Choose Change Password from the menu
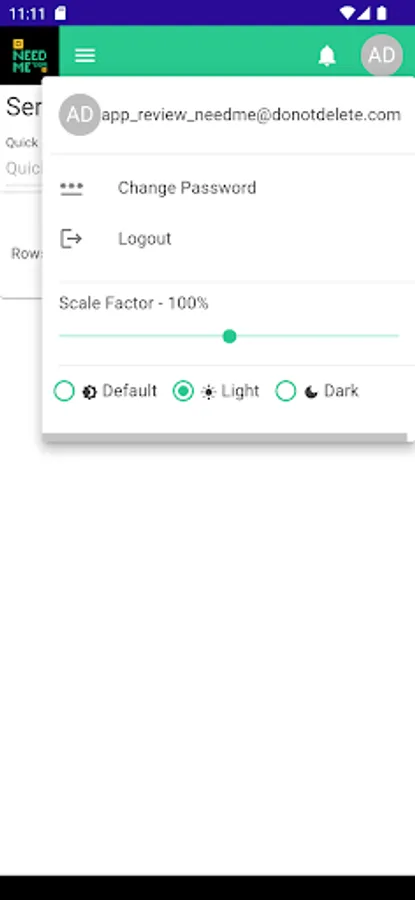This screenshot has width=415, height=900. tap(187, 188)
